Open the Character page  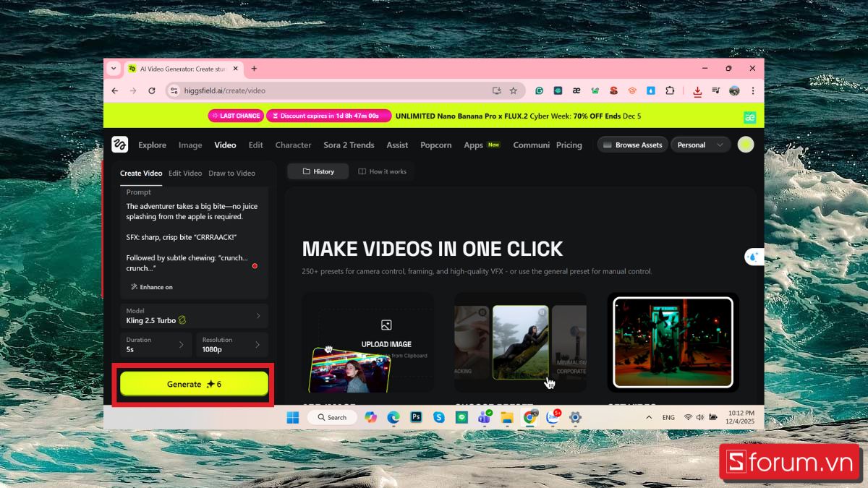coord(293,145)
